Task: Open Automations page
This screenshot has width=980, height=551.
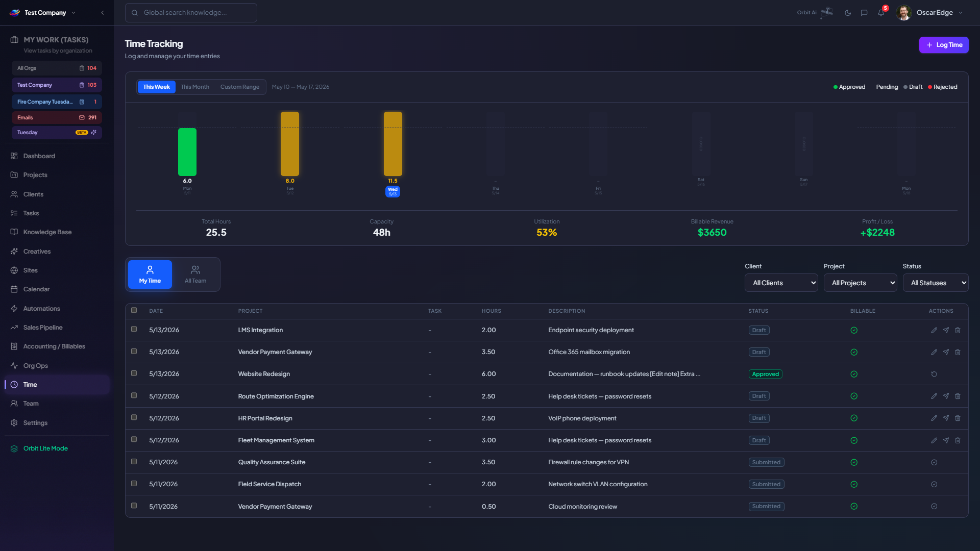Action: point(57,309)
